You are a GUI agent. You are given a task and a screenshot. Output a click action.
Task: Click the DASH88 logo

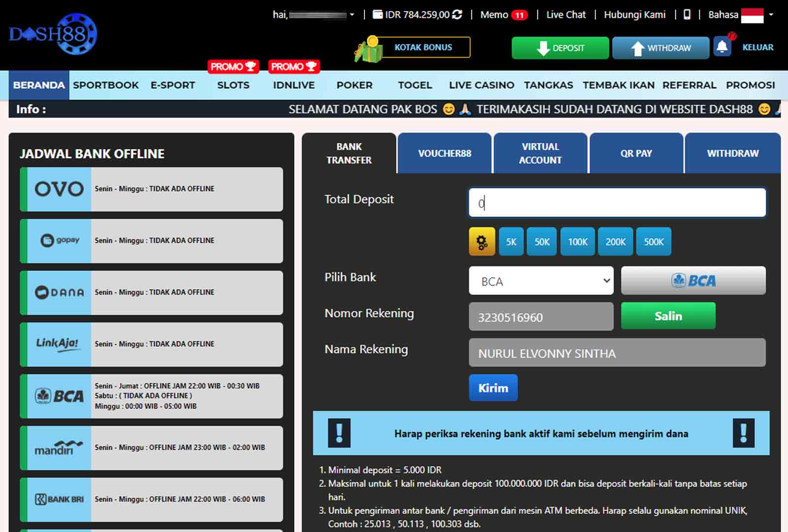[53, 34]
